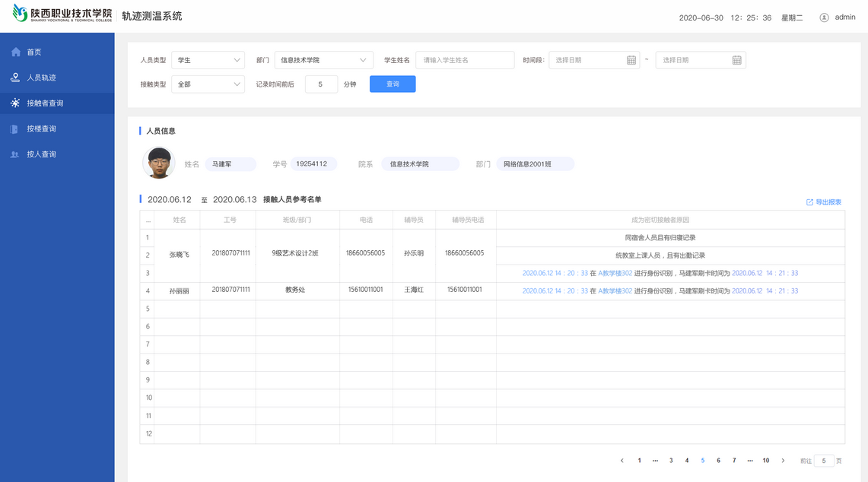868x482 pixels.
Task: Open the end date calendar icon
Action: (736, 60)
